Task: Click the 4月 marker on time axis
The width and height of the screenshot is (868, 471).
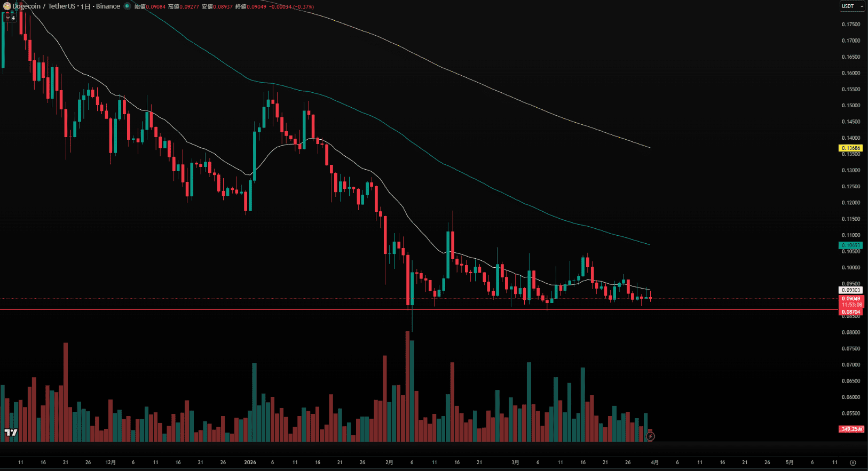Action: point(654,462)
